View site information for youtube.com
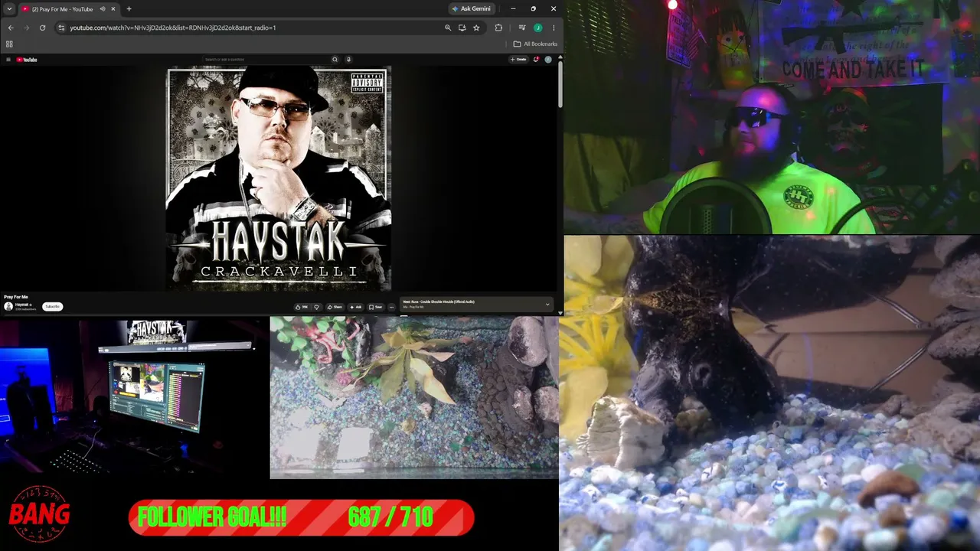The image size is (980, 551). (61, 28)
